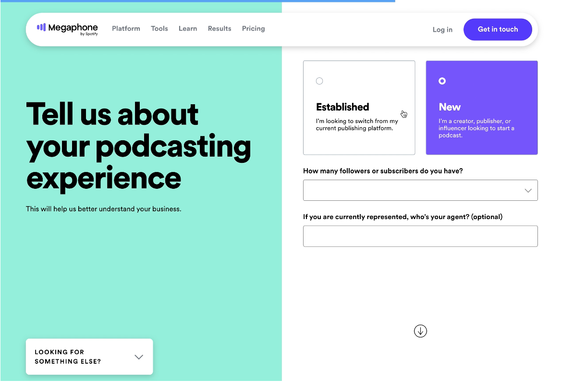Open the Learn menu

click(188, 29)
